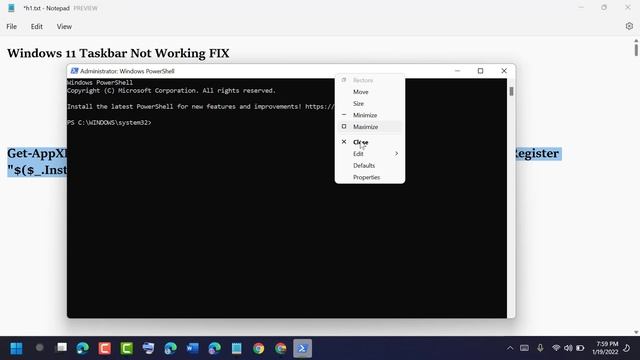Click the battery icon in system tray

point(580,348)
